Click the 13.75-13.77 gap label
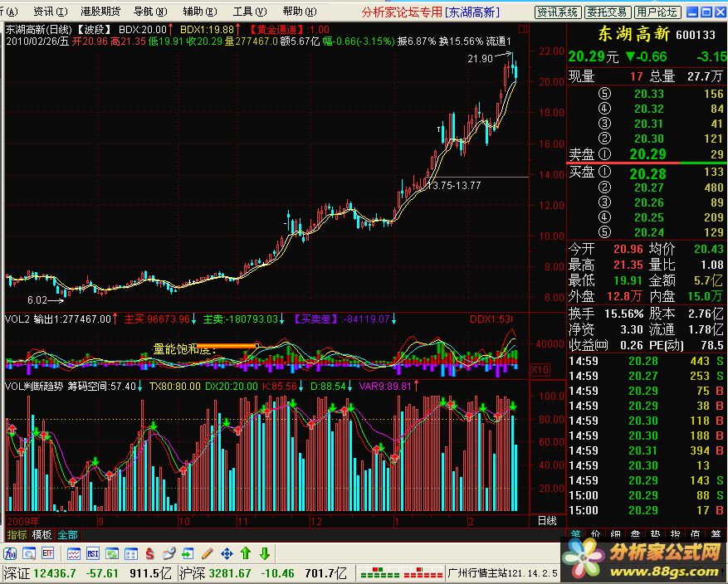 point(455,186)
